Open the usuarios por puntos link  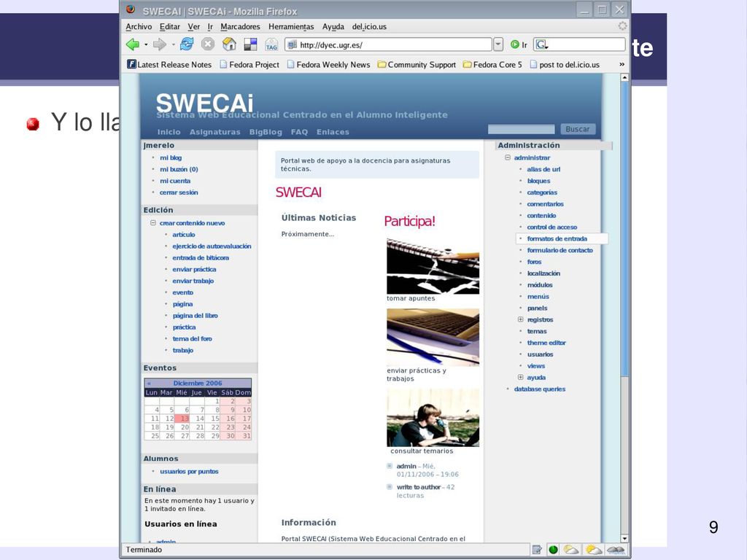189,472
